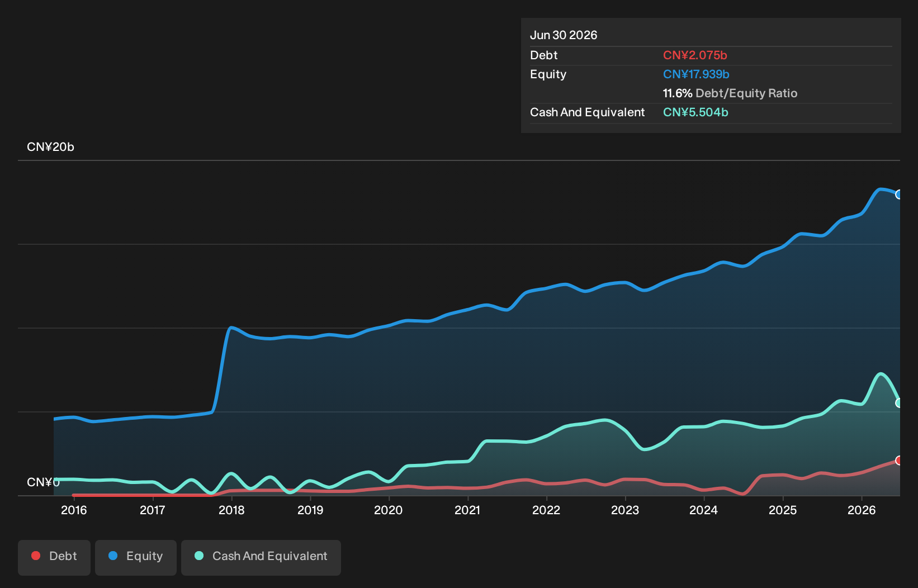Toggle the Cash And Equivalent legend button
The height and width of the screenshot is (588, 918).
(261, 557)
